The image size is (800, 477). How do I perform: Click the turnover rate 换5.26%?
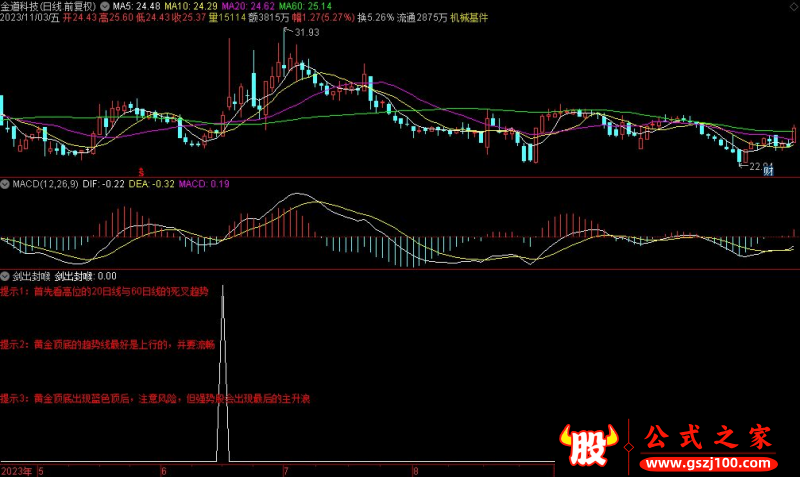point(376,18)
